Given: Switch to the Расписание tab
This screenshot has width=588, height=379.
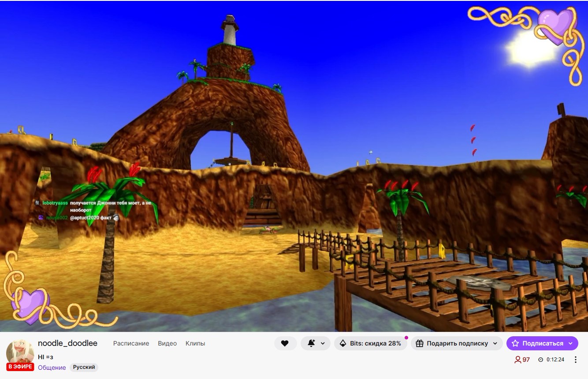Looking at the screenshot, I should (x=131, y=343).
